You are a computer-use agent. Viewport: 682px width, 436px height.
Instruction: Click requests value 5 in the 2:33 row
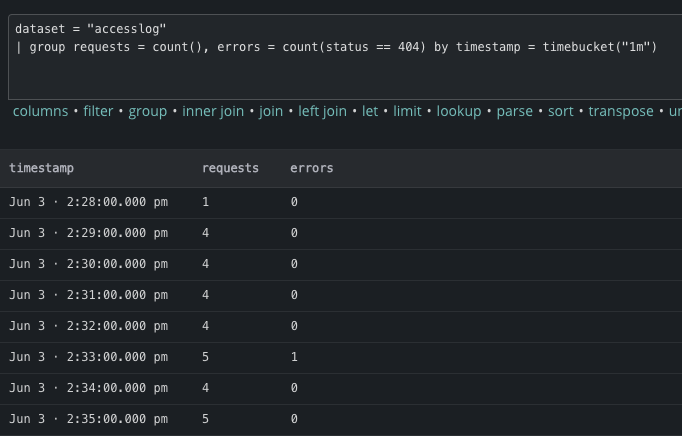(x=205, y=357)
